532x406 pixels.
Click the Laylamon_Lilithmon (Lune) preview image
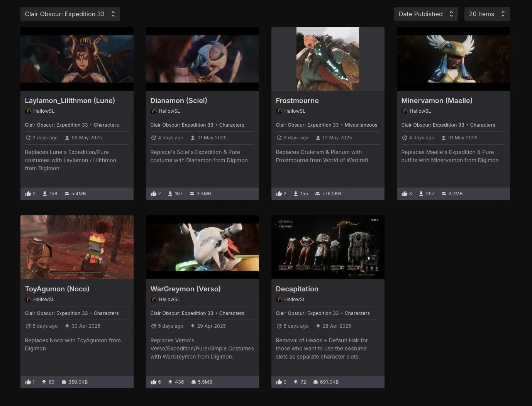click(x=77, y=59)
